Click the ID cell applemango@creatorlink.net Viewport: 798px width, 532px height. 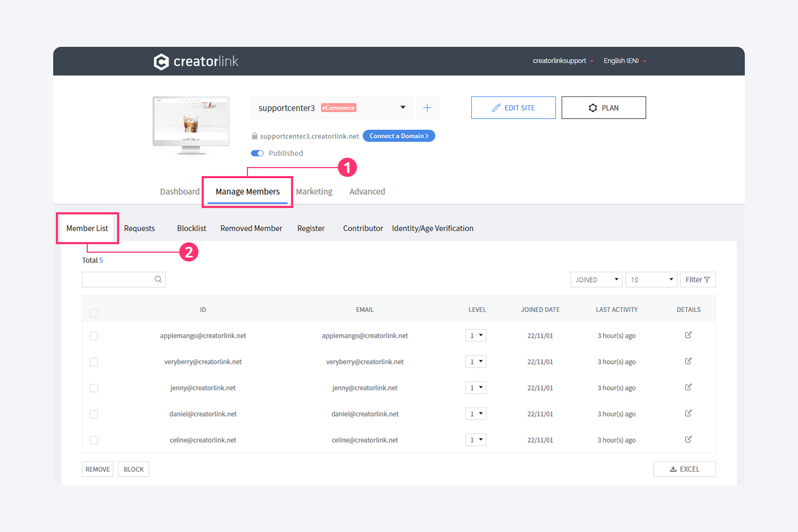[x=203, y=336]
